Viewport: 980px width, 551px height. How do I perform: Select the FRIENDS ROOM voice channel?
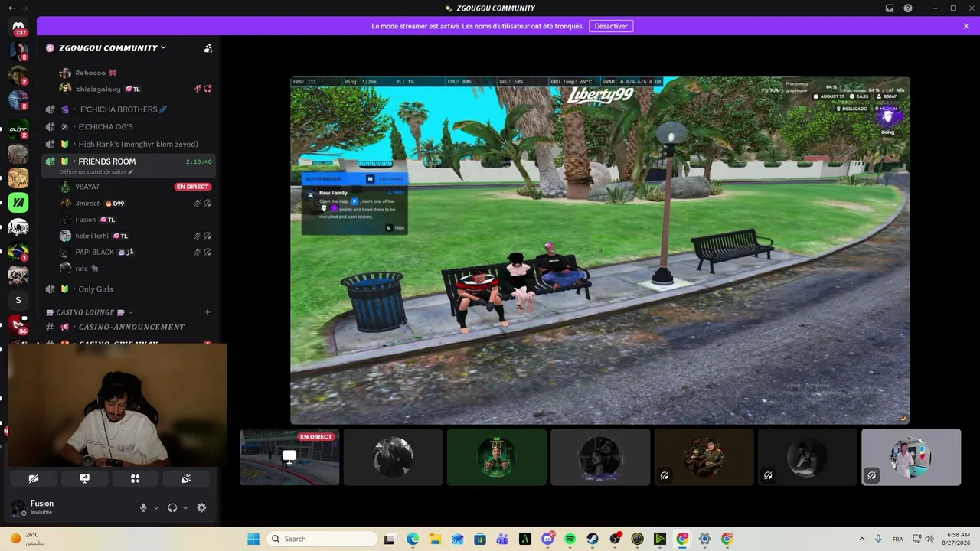(x=129, y=161)
